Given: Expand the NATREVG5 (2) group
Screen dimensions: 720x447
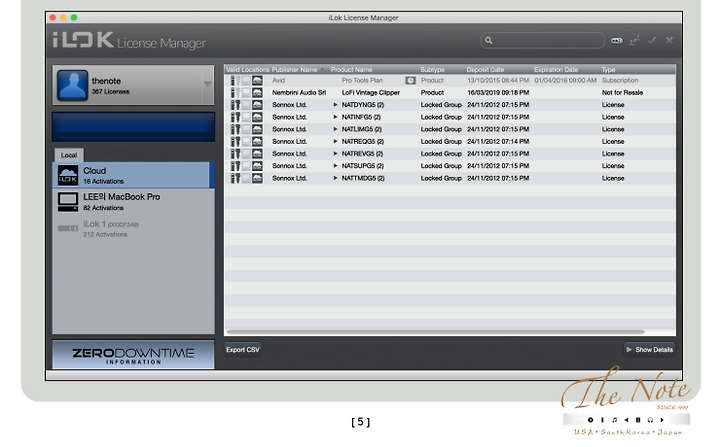Looking at the screenshot, I should pyautogui.click(x=335, y=153).
